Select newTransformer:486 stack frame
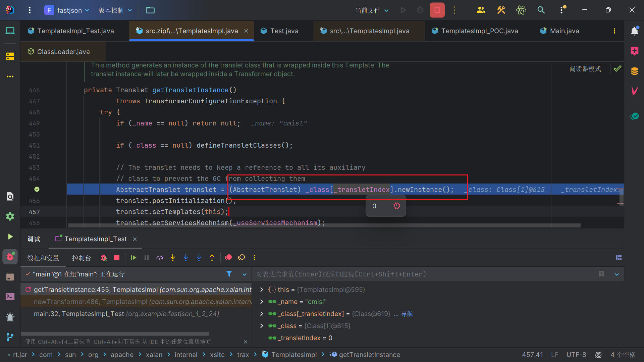The height and width of the screenshot is (362, 644). pos(136,302)
